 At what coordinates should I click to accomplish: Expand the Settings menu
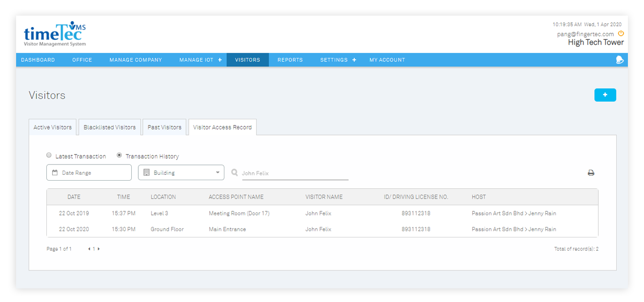pos(338,60)
